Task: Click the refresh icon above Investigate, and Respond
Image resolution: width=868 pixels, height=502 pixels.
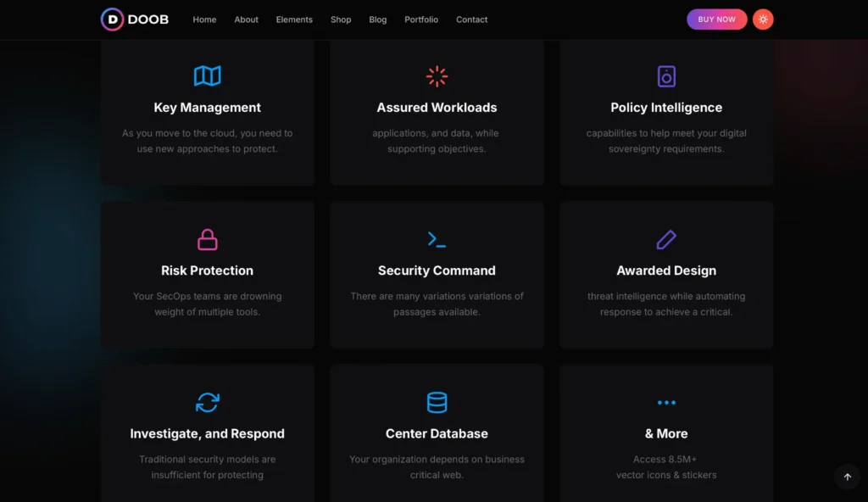Action: [x=208, y=402]
